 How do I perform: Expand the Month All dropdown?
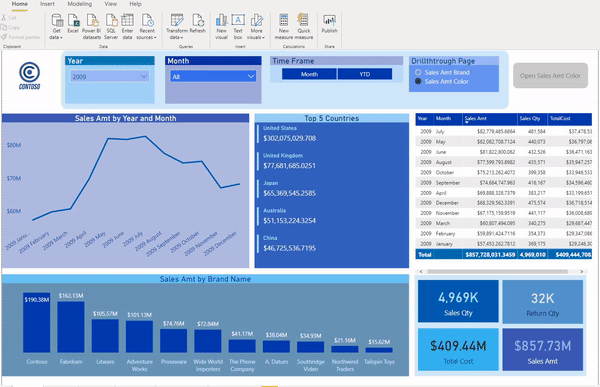tap(213, 77)
